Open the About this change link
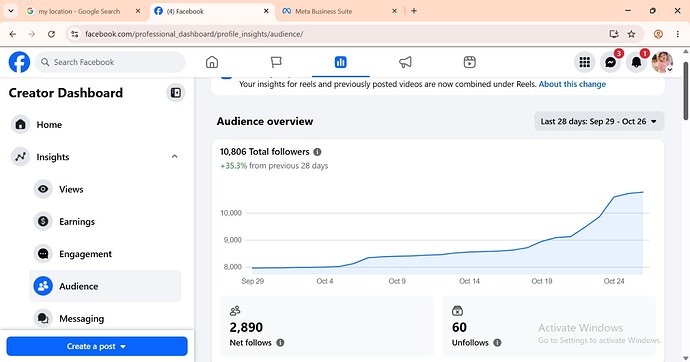This screenshot has height=362, width=690. point(572,84)
